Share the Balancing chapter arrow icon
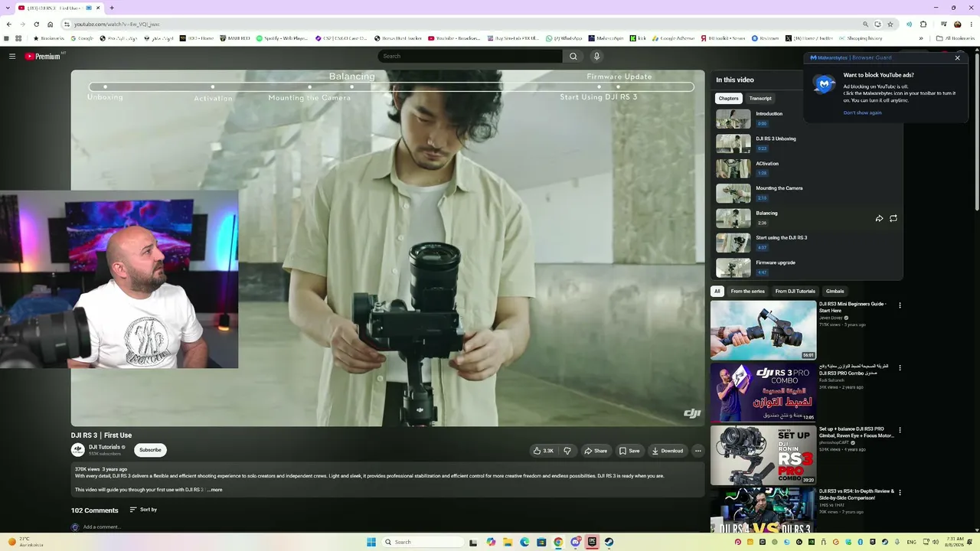Image resolution: width=980 pixels, height=551 pixels. coord(879,218)
